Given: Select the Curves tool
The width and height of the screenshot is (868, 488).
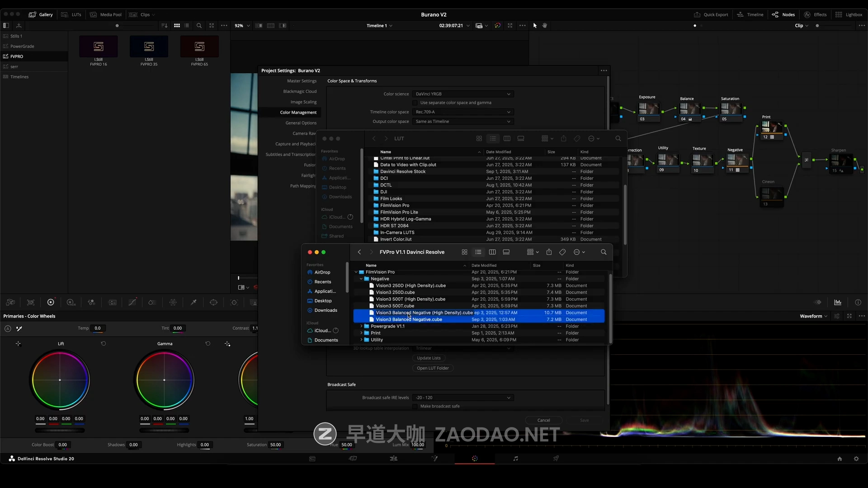Looking at the screenshot, I should point(132,302).
